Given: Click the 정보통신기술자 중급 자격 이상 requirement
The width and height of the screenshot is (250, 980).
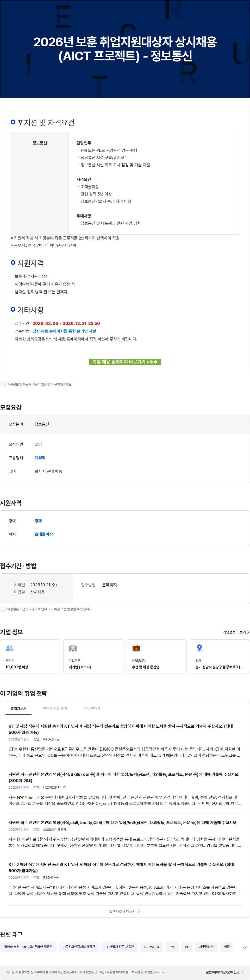Looking at the screenshot, I should [106, 201].
